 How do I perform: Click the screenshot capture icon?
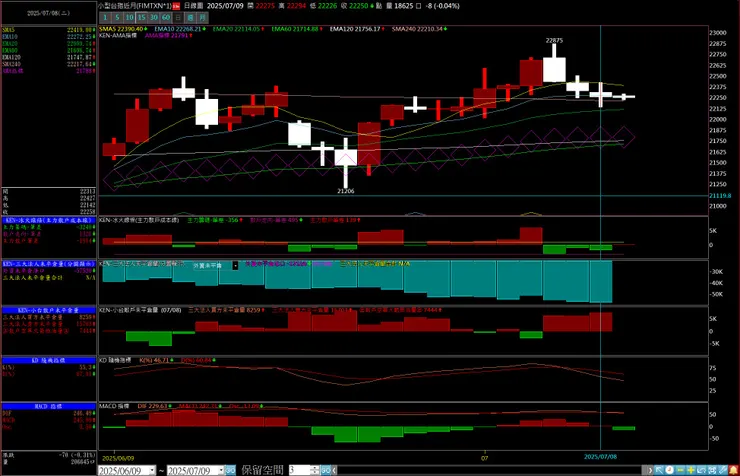point(712,470)
